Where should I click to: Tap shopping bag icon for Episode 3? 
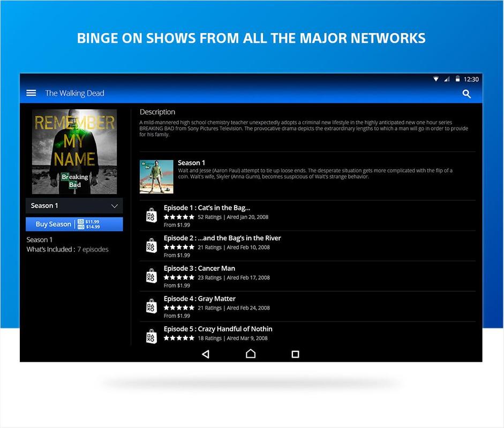(152, 276)
